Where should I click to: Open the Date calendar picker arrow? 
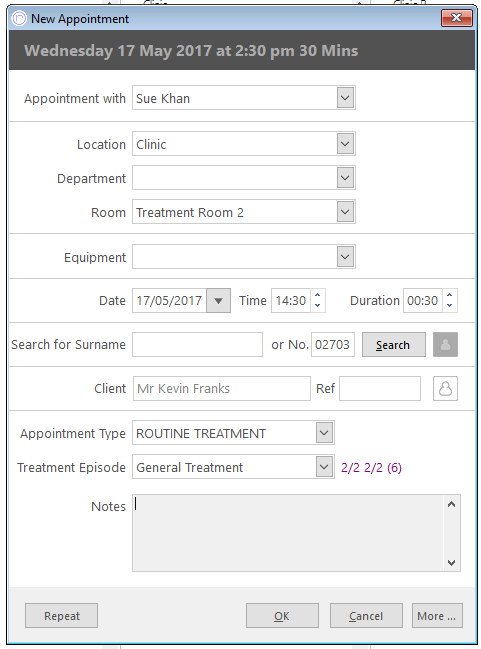pyautogui.click(x=218, y=300)
